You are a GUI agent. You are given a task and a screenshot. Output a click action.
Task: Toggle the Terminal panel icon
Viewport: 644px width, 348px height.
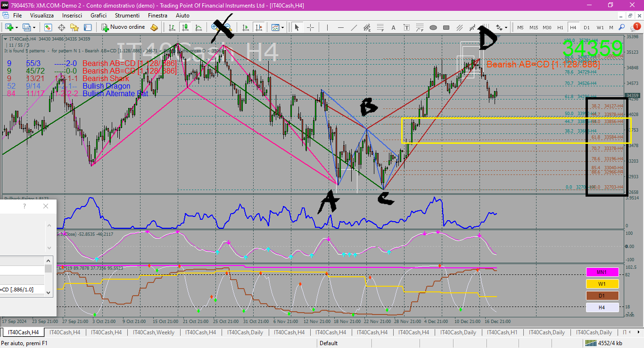[88, 27]
